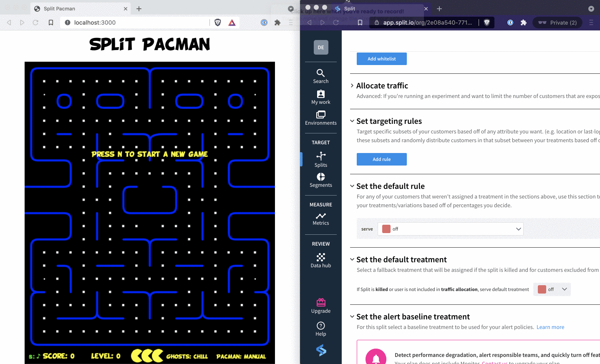Click 1Password icon in Pacman window
This screenshot has height=364, width=600.
tap(264, 23)
